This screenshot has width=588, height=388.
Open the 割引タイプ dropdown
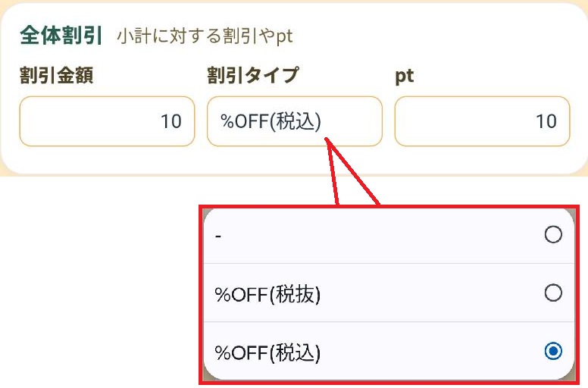294,121
